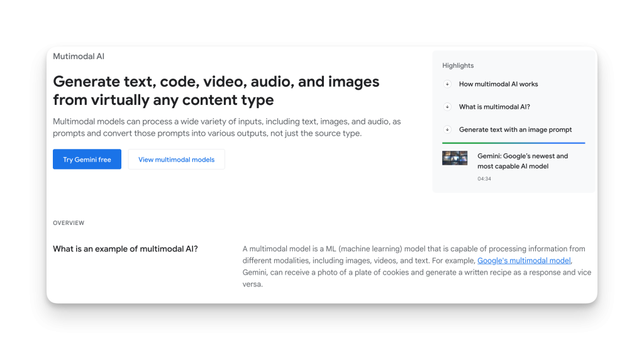Select the What is multimodal AI? highlight
The width and height of the screenshot is (644, 350).
(x=494, y=107)
